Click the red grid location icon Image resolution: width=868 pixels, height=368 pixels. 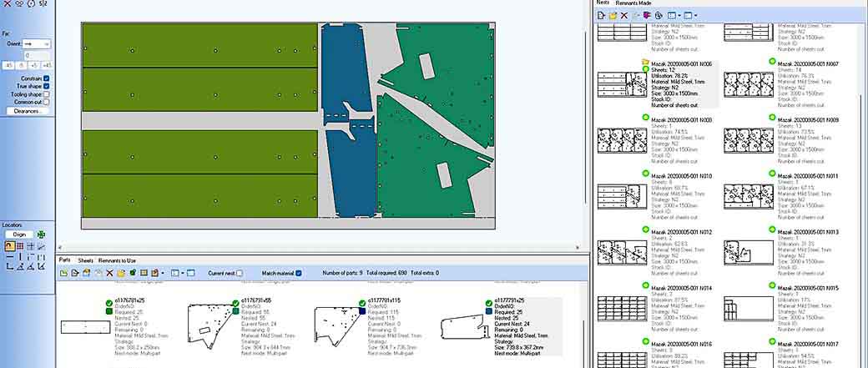pos(20,246)
